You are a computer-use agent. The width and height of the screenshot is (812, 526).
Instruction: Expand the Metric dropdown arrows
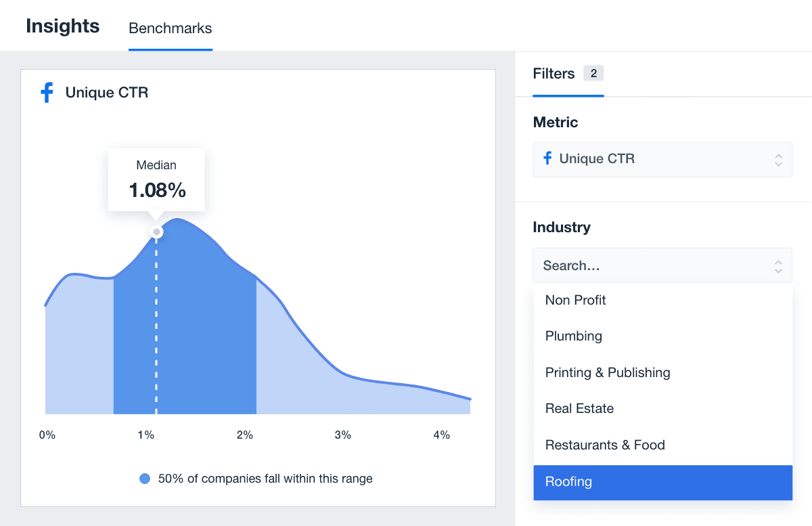point(778,160)
